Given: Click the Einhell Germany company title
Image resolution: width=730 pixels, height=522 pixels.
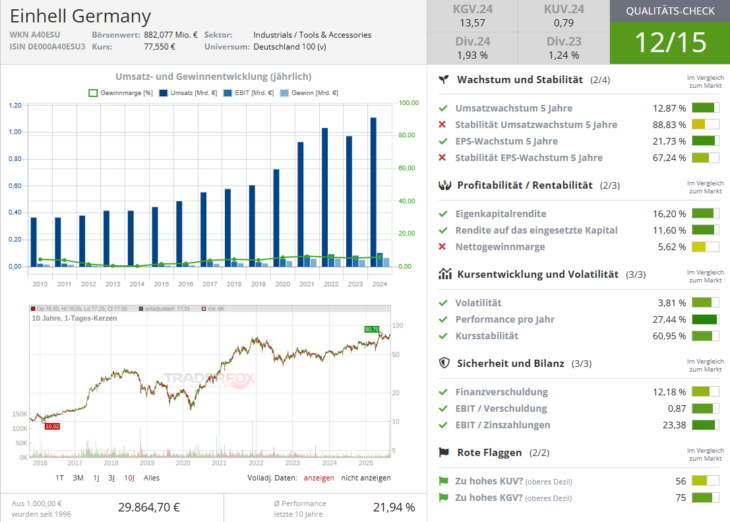Looking at the screenshot, I should click(x=80, y=16).
